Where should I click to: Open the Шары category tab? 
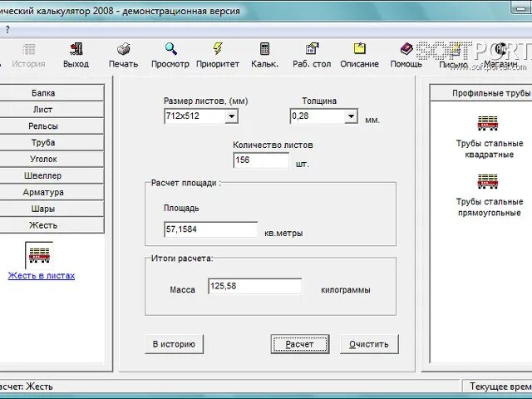43,209
